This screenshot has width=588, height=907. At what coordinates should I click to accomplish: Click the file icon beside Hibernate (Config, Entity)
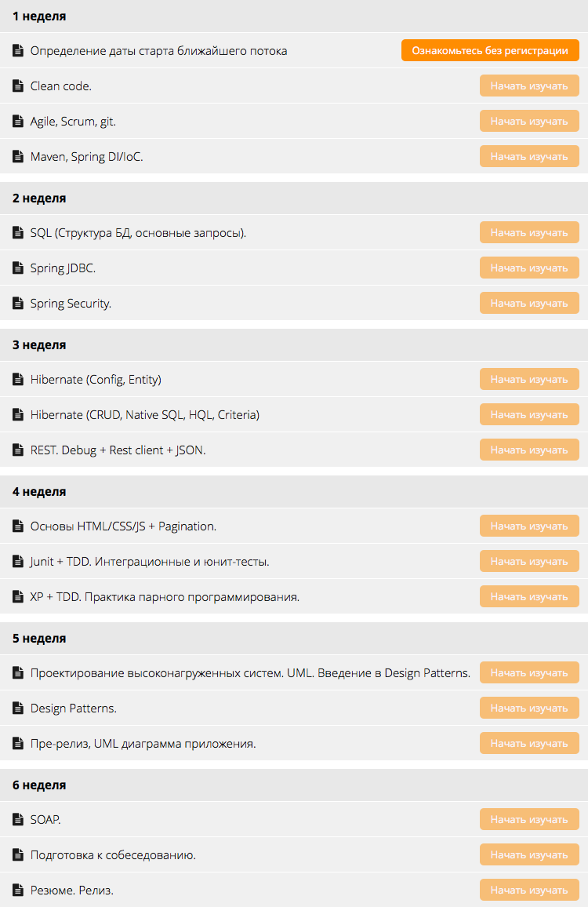click(18, 380)
